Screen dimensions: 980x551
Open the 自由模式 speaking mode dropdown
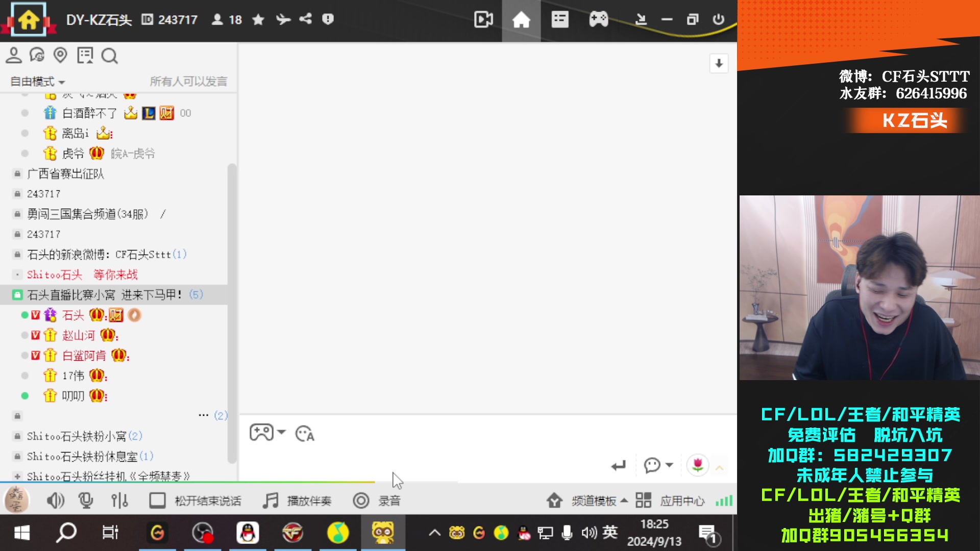37,82
